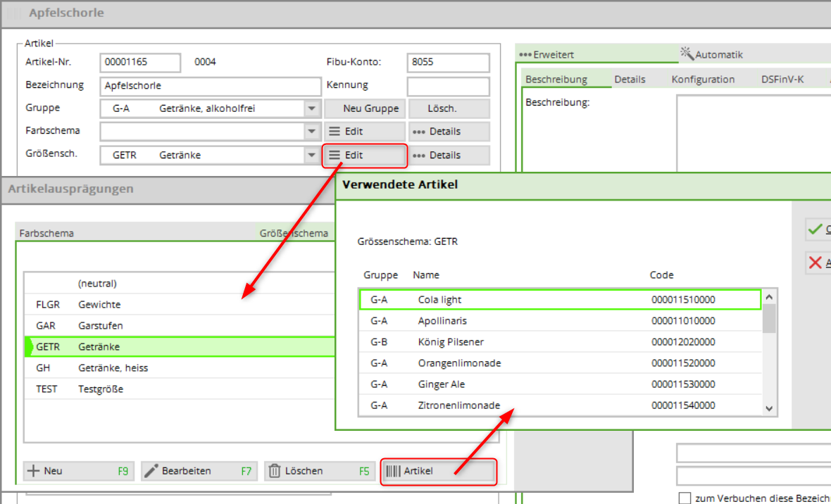Click the Neu plus button
Viewport: 831px width, 504px height.
[78, 472]
